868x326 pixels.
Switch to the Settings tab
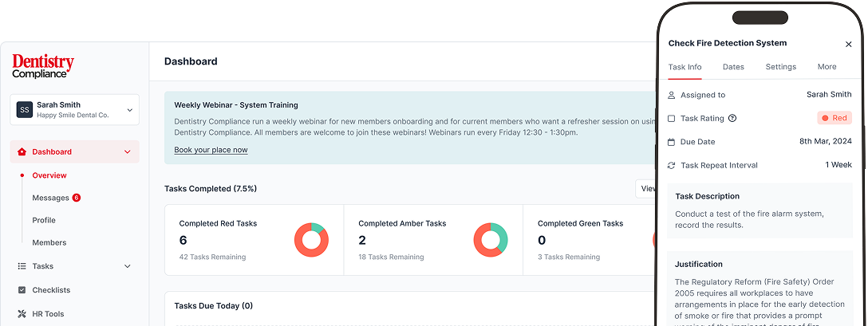(x=780, y=67)
